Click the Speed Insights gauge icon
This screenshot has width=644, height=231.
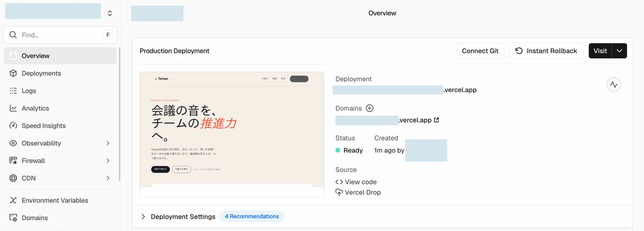point(13,125)
